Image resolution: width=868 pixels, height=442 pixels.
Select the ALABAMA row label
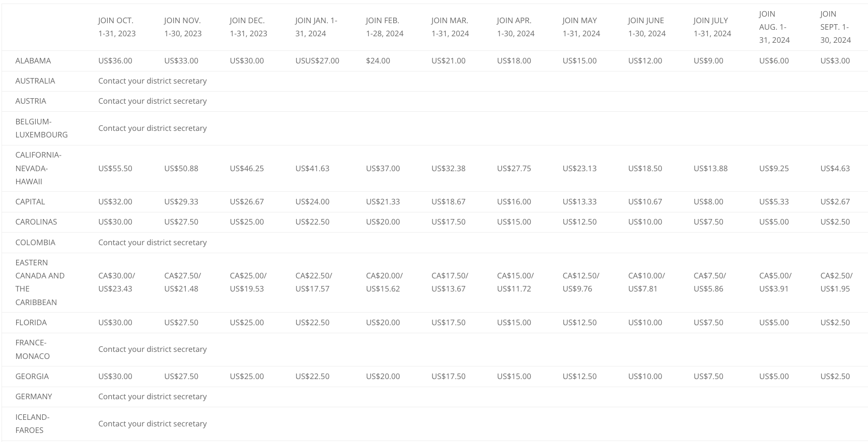pos(33,61)
